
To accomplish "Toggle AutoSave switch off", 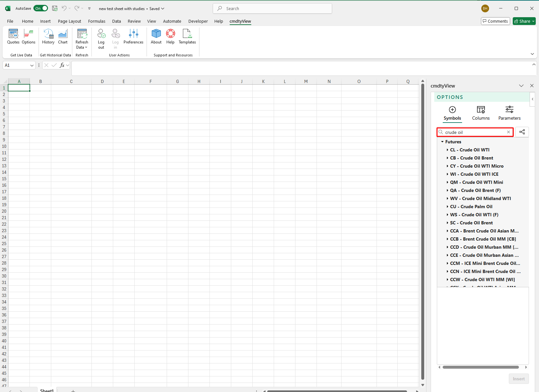I will pyautogui.click(x=41, y=8).
